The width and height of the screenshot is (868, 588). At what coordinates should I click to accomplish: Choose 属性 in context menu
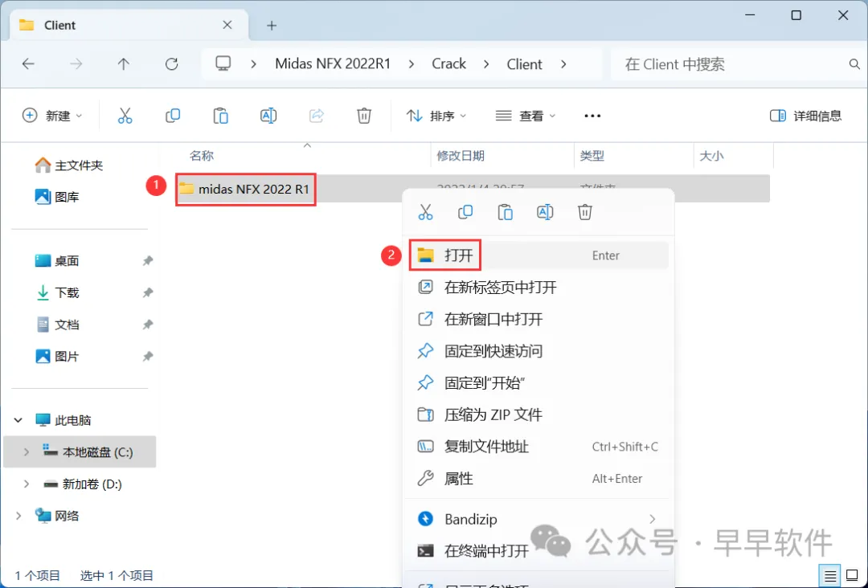pos(538,479)
